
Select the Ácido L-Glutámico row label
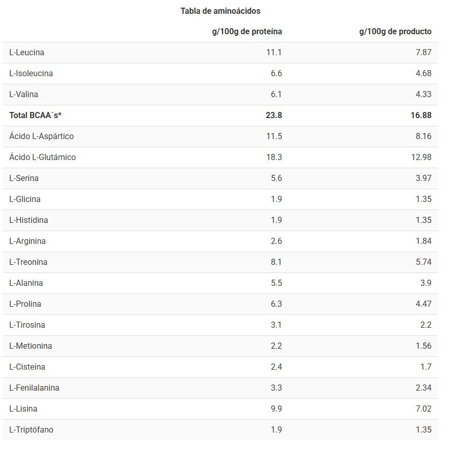[x=42, y=157]
